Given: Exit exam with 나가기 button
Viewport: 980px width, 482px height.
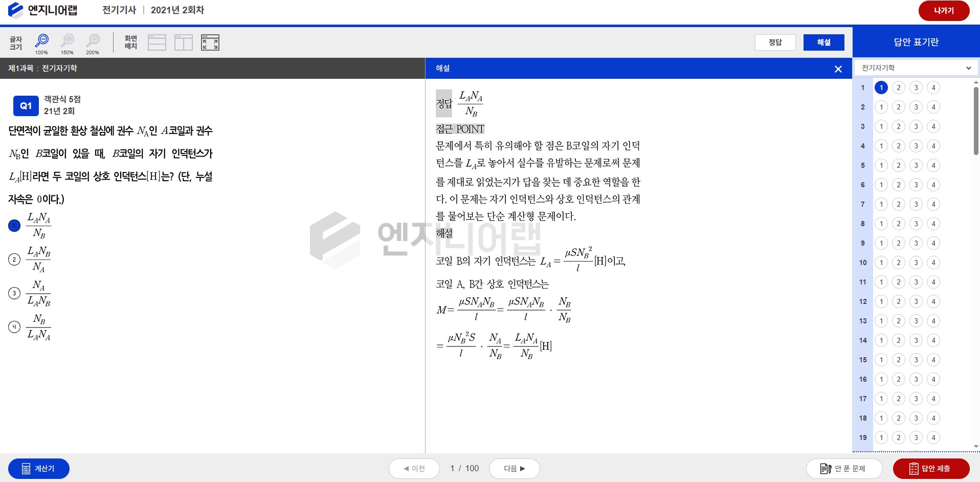Looking at the screenshot, I should [944, 11].
